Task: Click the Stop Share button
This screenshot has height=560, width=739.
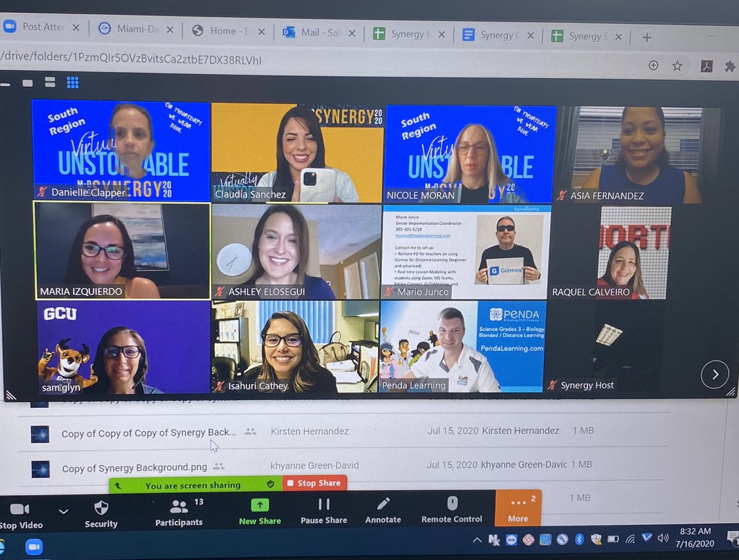Action: pyautogui.click(x=315, y=484)
